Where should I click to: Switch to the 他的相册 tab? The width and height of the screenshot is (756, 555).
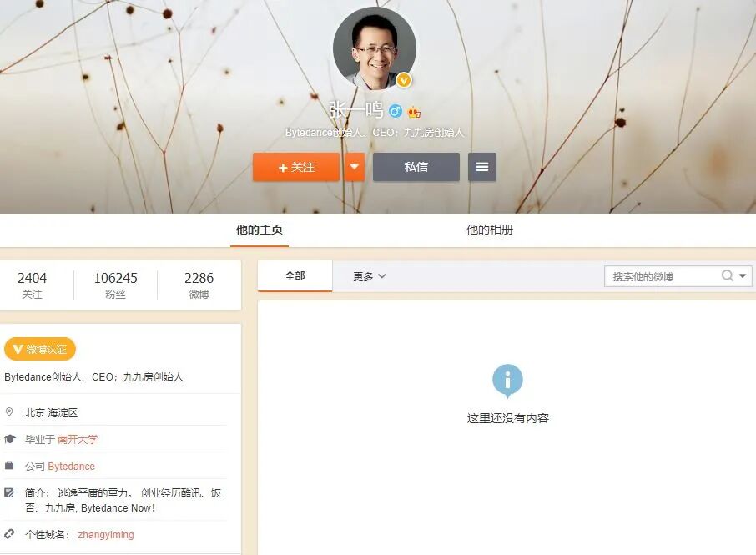point(489,230)
